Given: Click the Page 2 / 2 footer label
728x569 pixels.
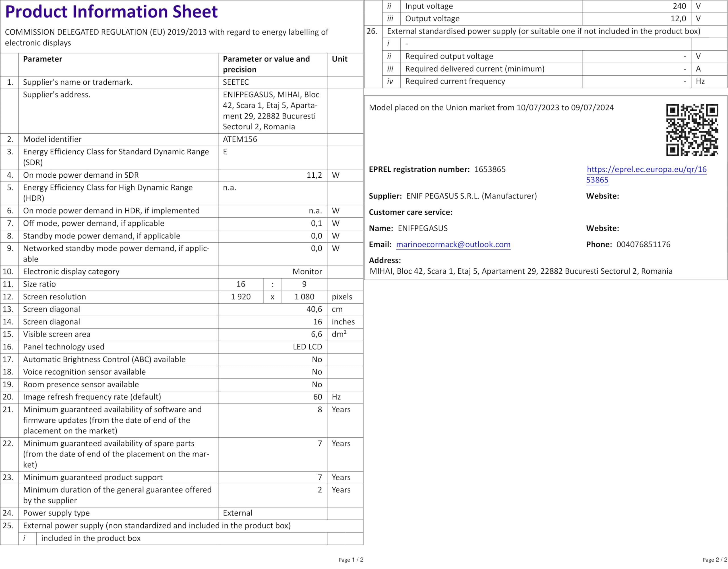Looking at the screenshot, I should tap(714, 560).
